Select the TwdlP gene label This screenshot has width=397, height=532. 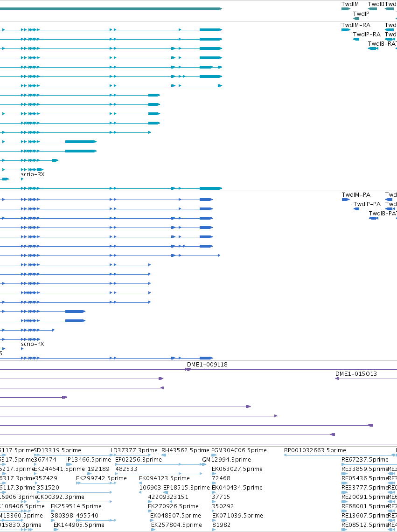[361, 14]
